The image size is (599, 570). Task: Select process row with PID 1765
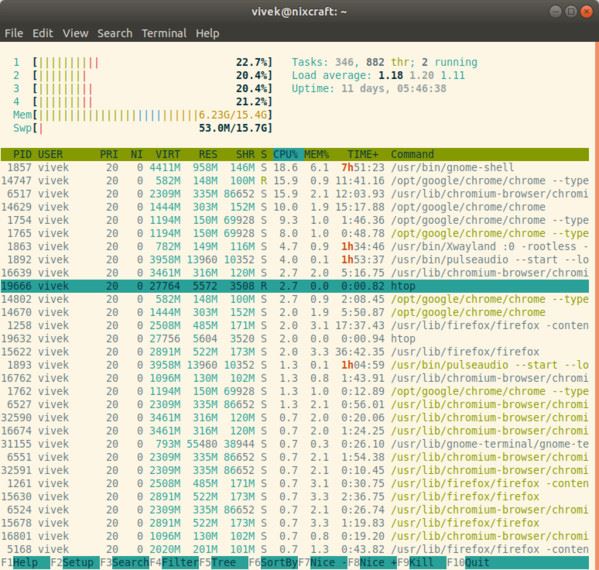pyautogui.click(x=295, y=233)
